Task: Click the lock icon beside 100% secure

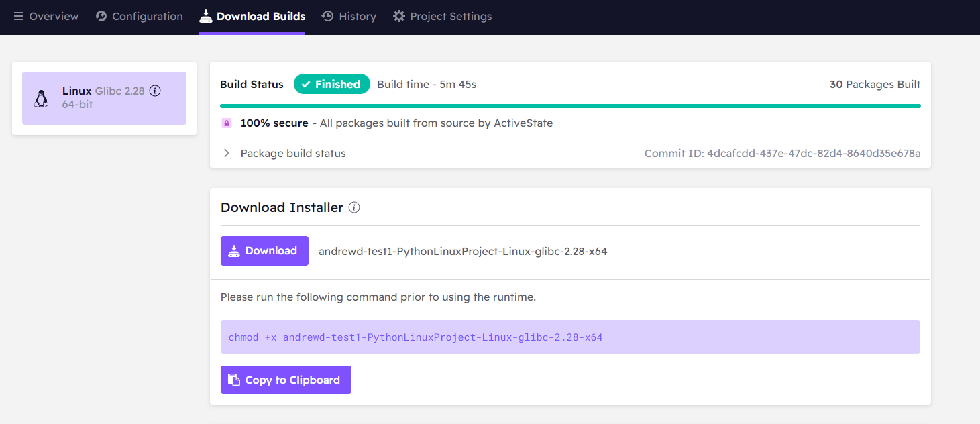Action: click(227, 123)
